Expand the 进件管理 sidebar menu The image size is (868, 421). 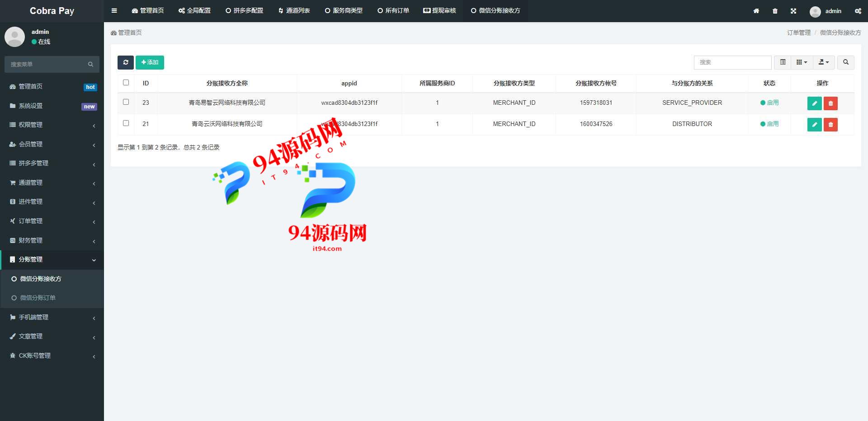(x=52, y=202)
